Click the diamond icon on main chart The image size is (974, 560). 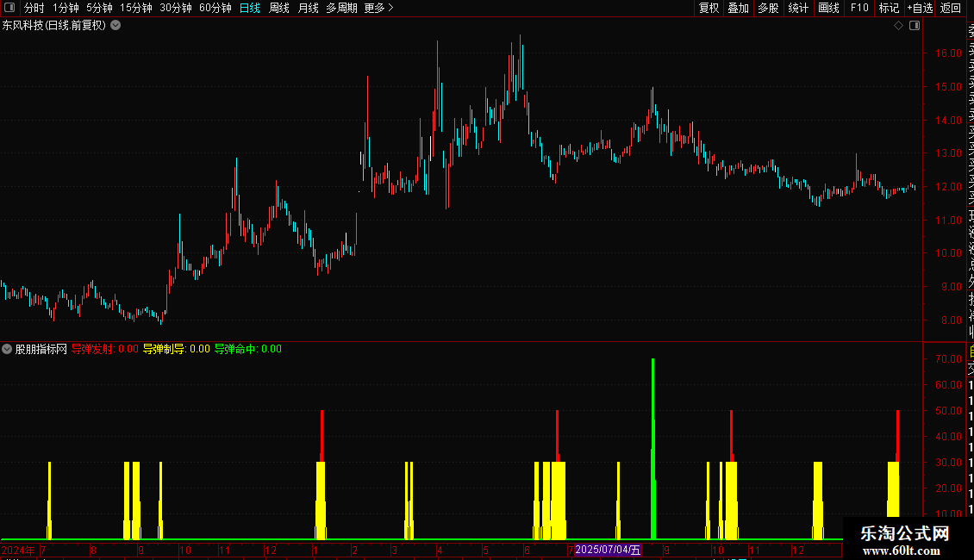click(x=898, y=26)
